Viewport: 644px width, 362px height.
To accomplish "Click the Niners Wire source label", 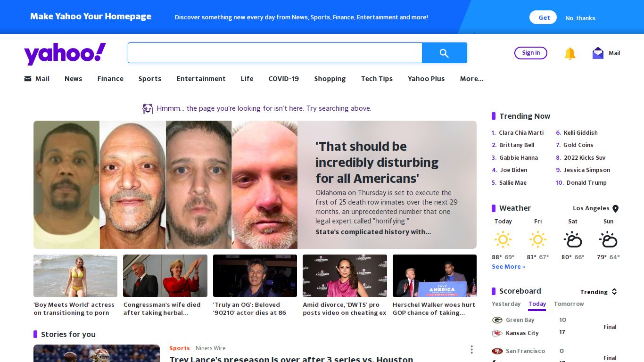I will point(211,348).
